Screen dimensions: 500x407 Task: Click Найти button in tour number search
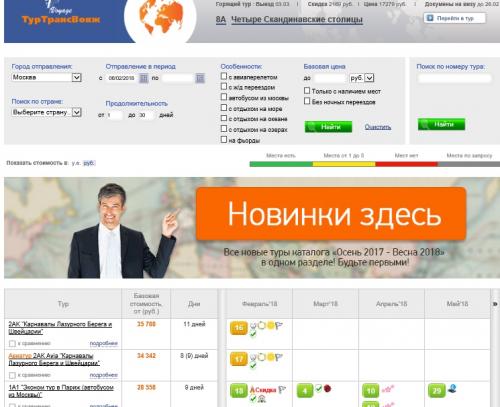point(441,124)
